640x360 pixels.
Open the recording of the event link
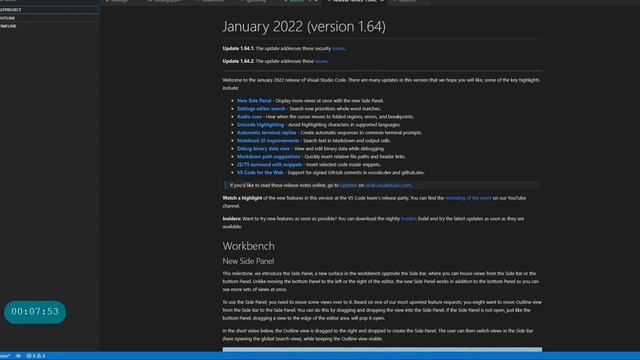pos(468,198)
